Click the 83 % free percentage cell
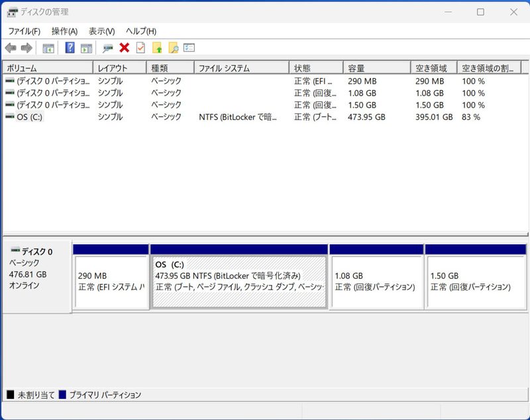530x420 pixels. point(471,117)
